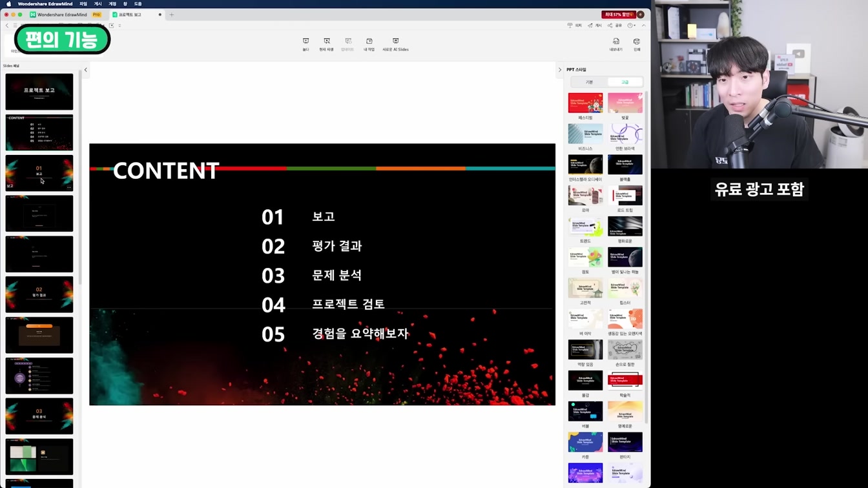Click the 경험을 요약해보자 item on slide
This screenshot has height=488, width=868.
coord(360,334)
